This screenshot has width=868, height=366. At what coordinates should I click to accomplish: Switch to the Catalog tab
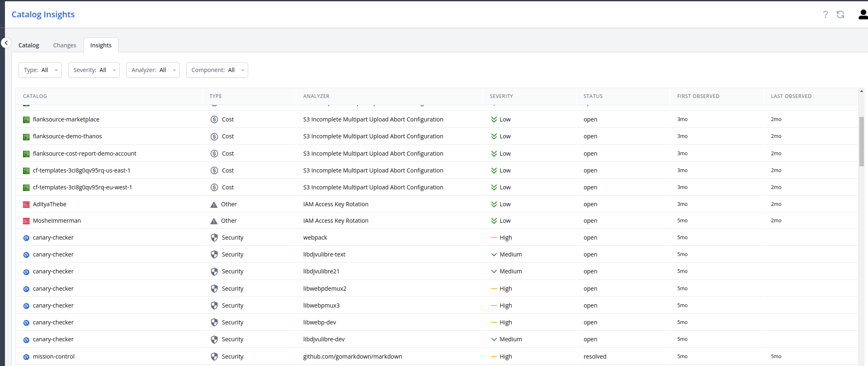pos(29,45)
